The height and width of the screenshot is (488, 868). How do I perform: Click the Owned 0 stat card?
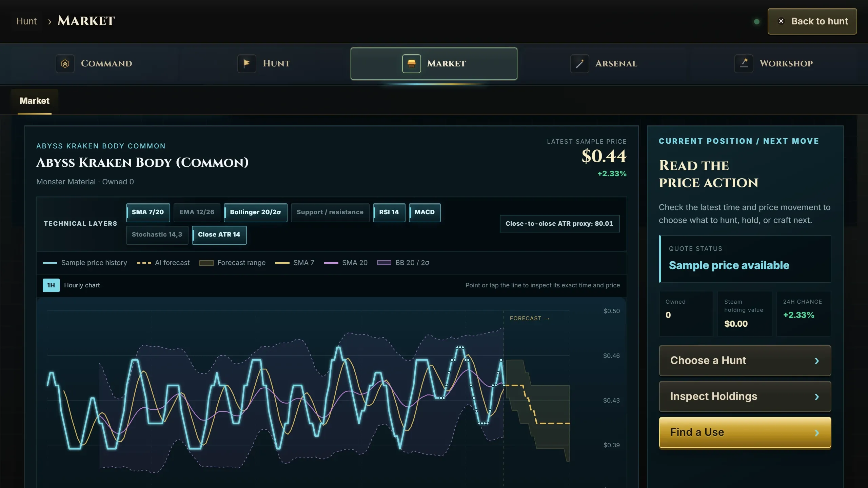(686, 314)
